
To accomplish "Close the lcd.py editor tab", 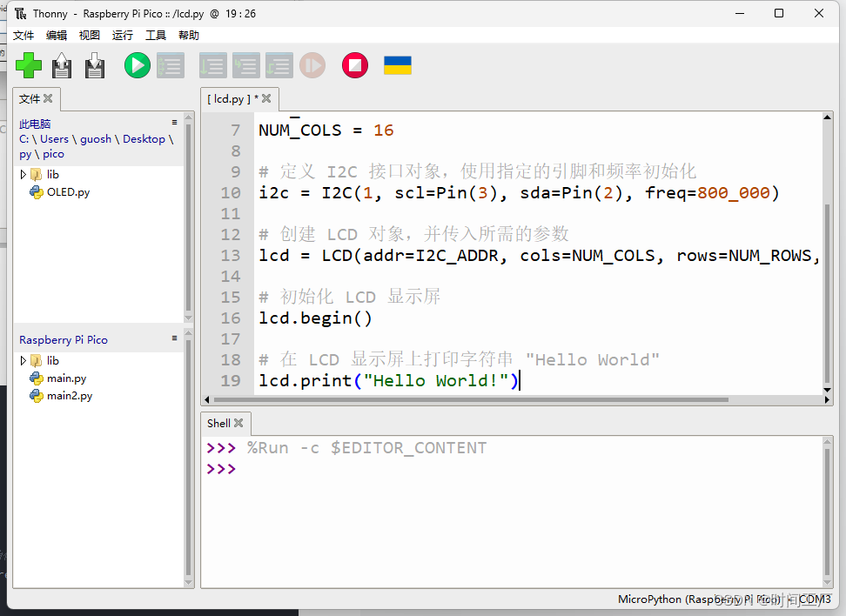I will [265, 99].
